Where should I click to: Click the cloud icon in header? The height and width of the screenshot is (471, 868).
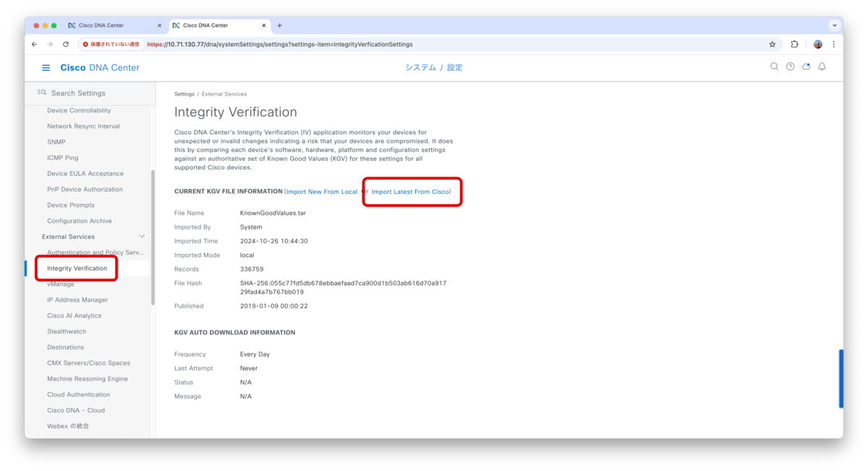click(806, 67)
